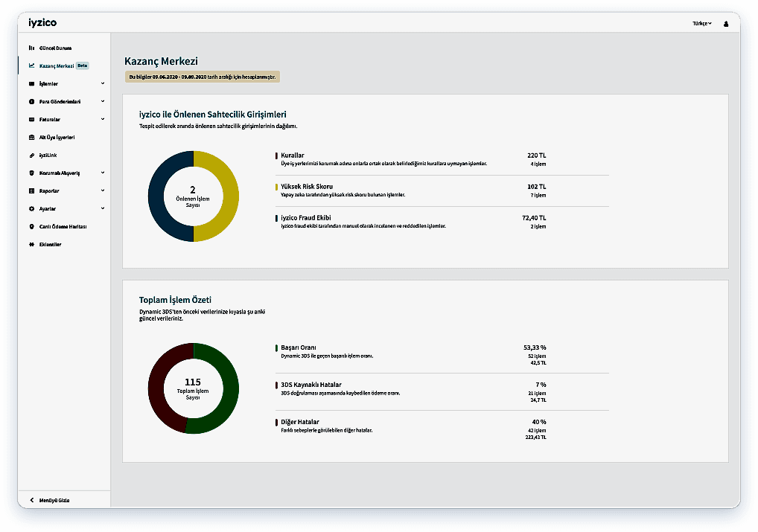Select the 3DS Kaynaklı Hatalar title
This screenshot has height=532, width=758.
coord(310,385)
